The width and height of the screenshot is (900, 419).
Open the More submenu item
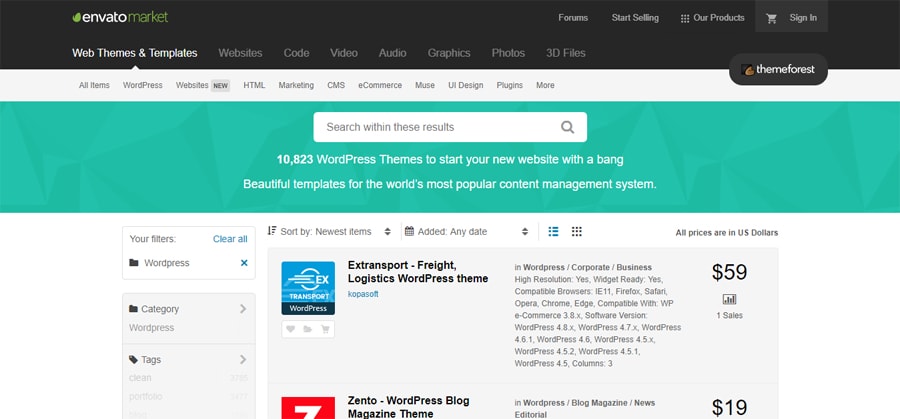coord(545,85)
